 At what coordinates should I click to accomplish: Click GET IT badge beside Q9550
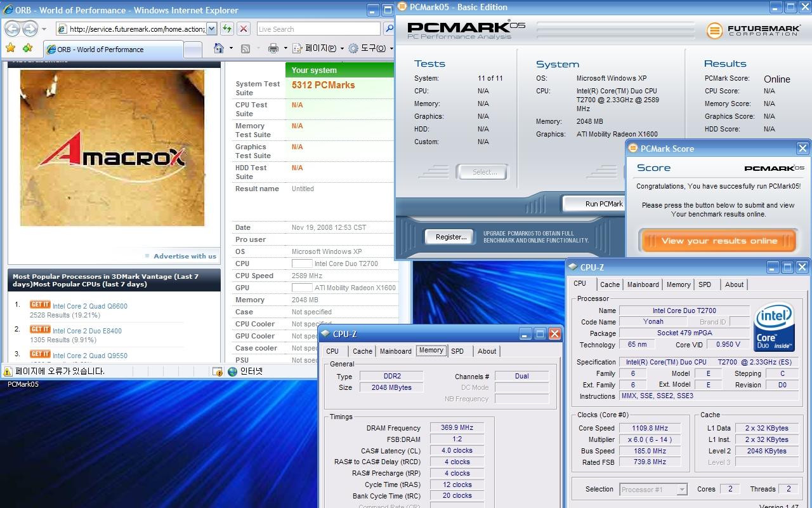pyautogui.click(x=40, y=354)
